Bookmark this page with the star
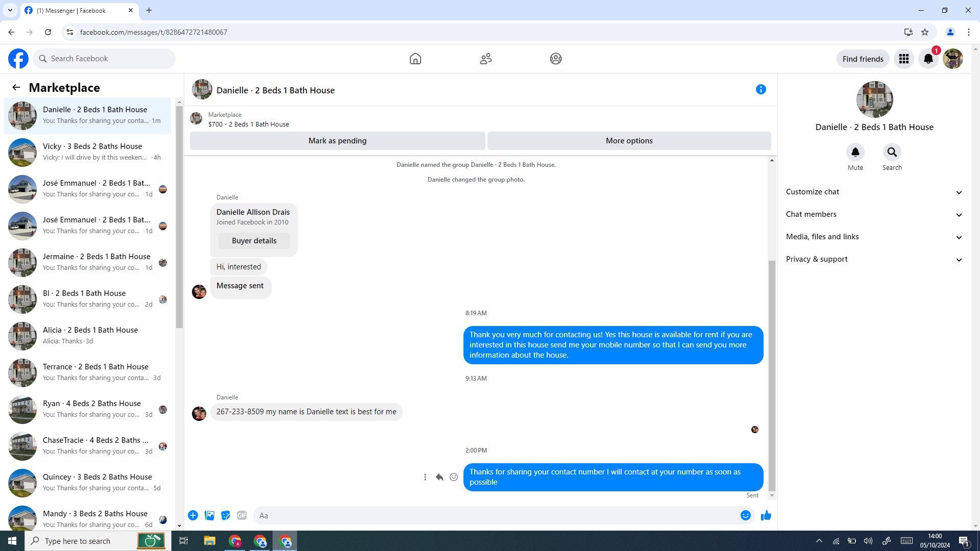The width and height of the screenshot is (980, 551). 925,32
